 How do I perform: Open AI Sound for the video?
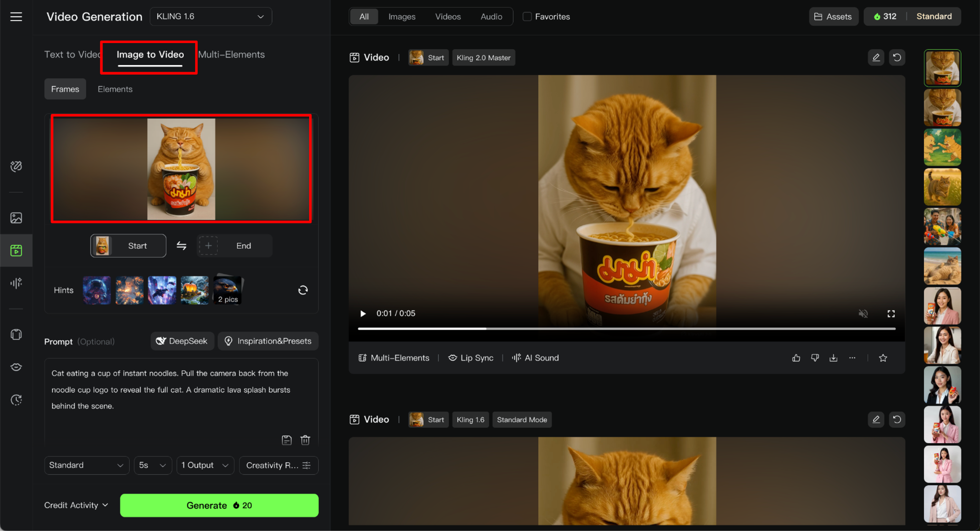tap(535, 358)
